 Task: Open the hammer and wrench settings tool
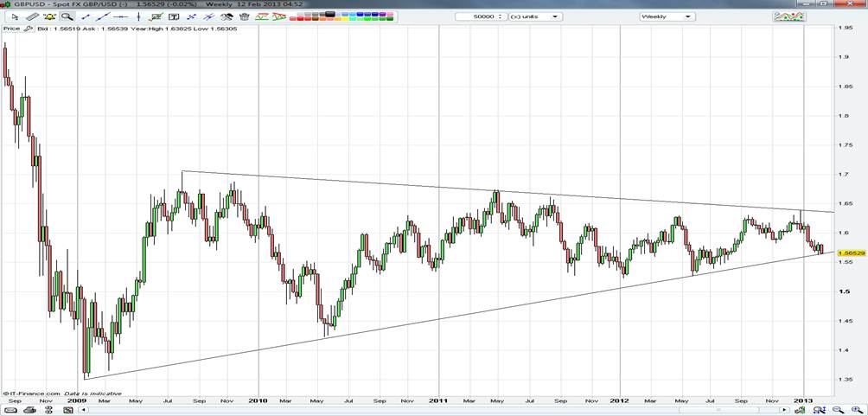(x=227, y=16)
